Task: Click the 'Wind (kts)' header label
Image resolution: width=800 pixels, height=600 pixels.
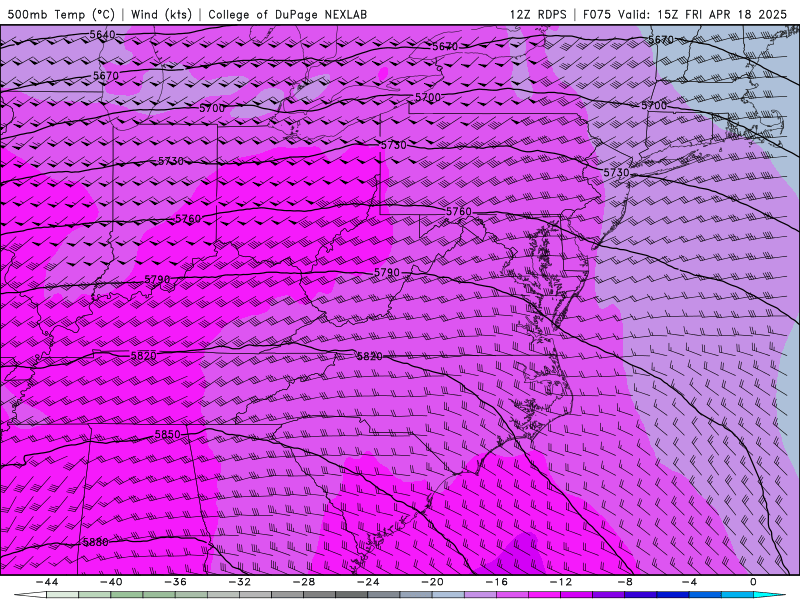Action: coord(162,14)
